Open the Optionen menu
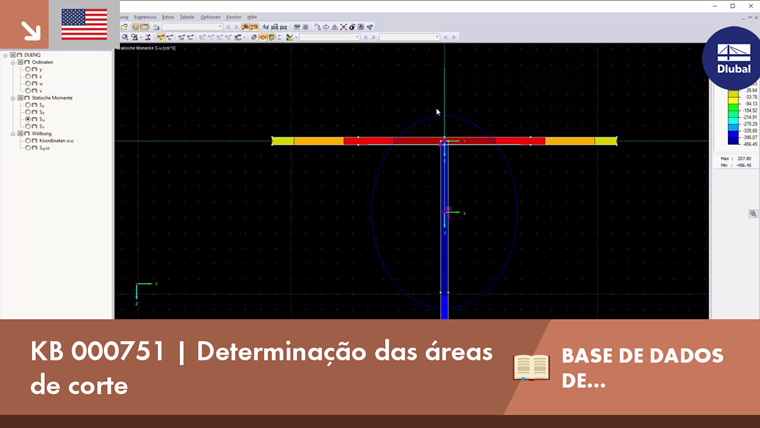Viewport: 760px width, 428px height. (x=211, y=17)
